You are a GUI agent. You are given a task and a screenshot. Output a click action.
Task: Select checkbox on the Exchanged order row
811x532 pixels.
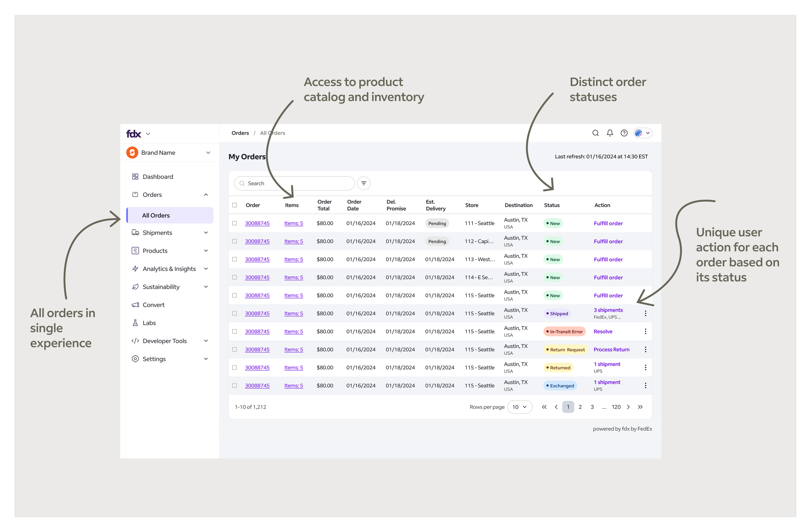pyautogui.click(x=235, y=385)
